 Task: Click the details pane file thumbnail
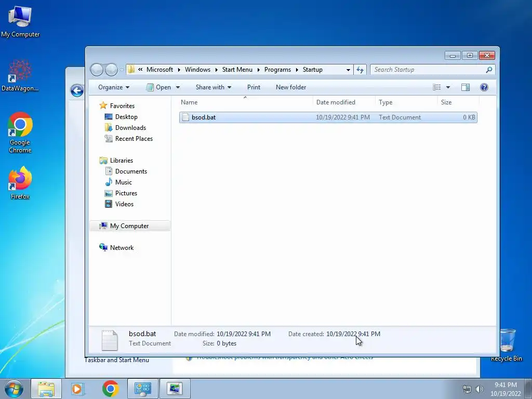point(110,340)
